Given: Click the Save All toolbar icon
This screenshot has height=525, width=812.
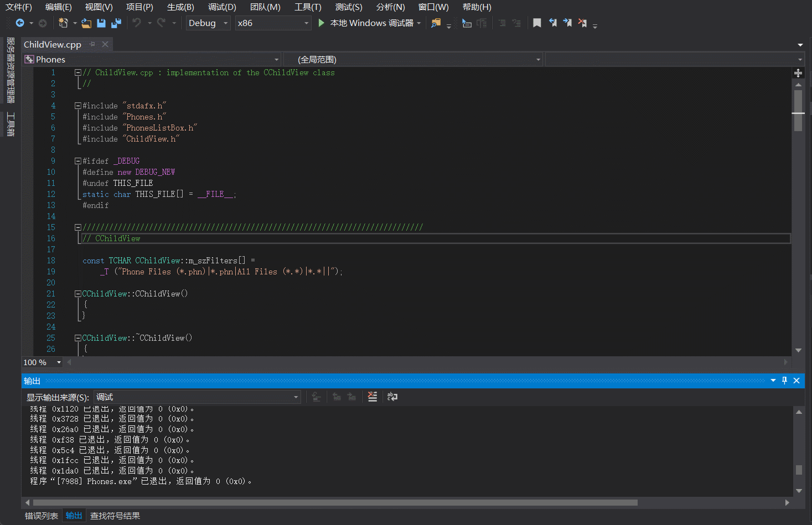Looking at the screenshot, I should point(116,23).
